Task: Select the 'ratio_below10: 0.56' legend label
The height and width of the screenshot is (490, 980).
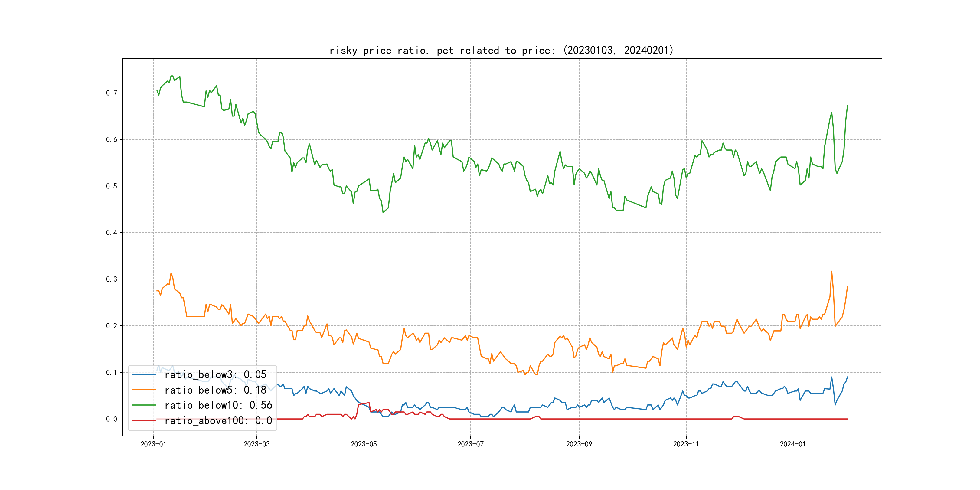Action: pos(218,405)
